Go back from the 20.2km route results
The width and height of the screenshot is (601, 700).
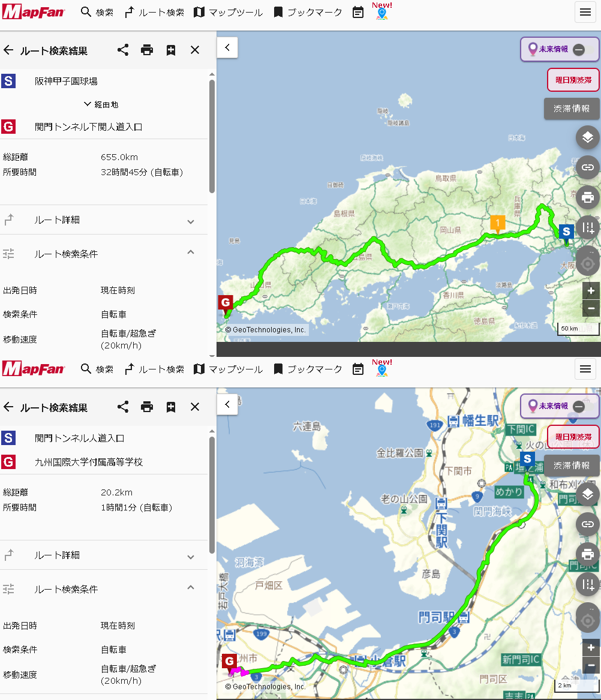(x=8, y=407)
